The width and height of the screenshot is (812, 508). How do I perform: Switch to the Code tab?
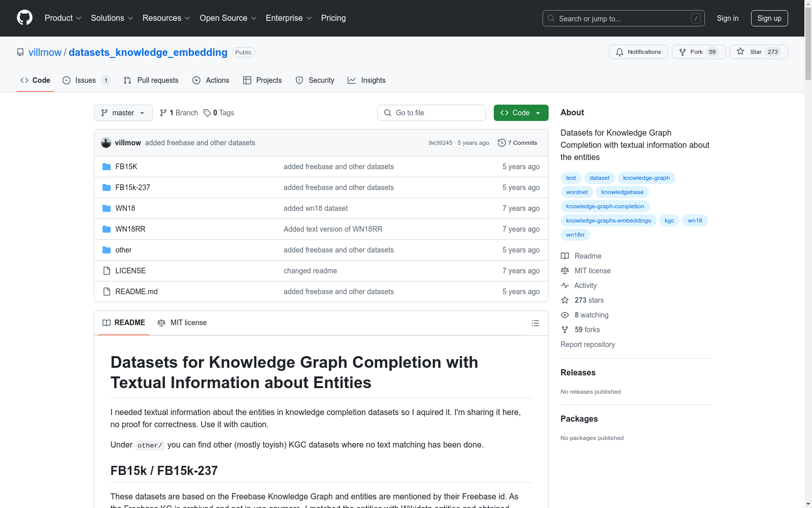point(36,80)
